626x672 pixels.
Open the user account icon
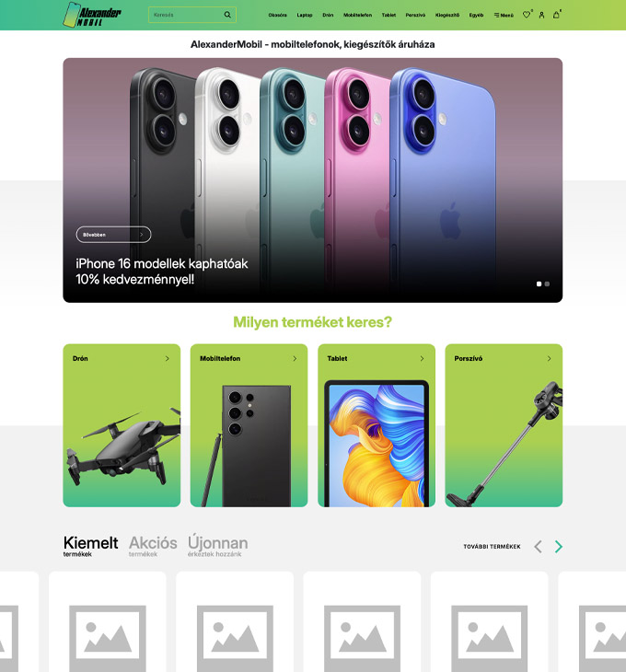click(541, 15)
